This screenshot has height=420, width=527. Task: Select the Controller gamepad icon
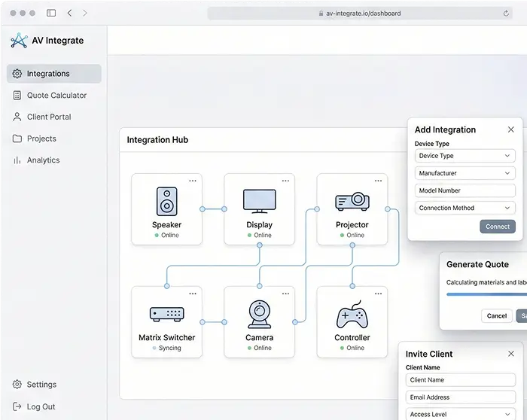point(352,314)
